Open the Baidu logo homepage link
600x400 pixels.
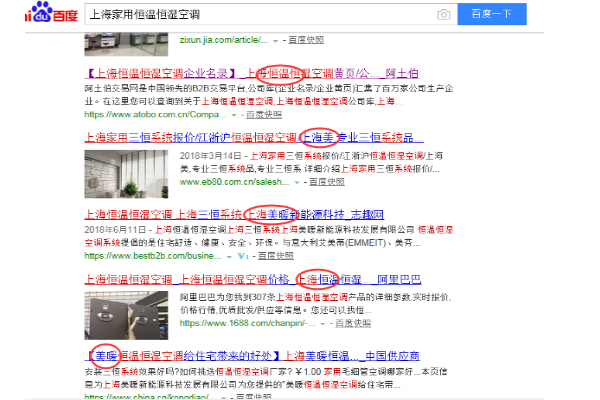click(52, 12)
